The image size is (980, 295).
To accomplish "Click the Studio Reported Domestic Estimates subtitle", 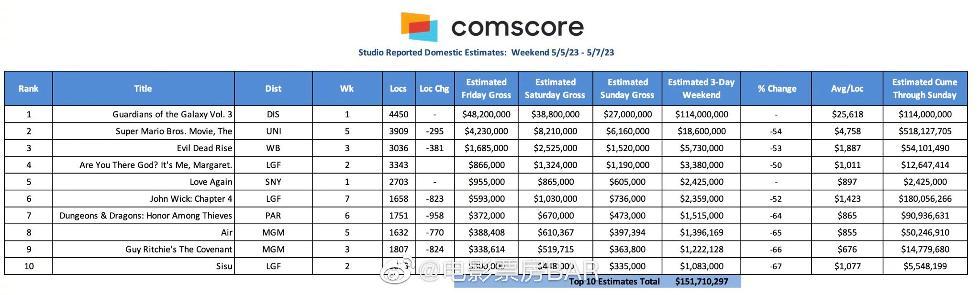I will click(486, 53).
